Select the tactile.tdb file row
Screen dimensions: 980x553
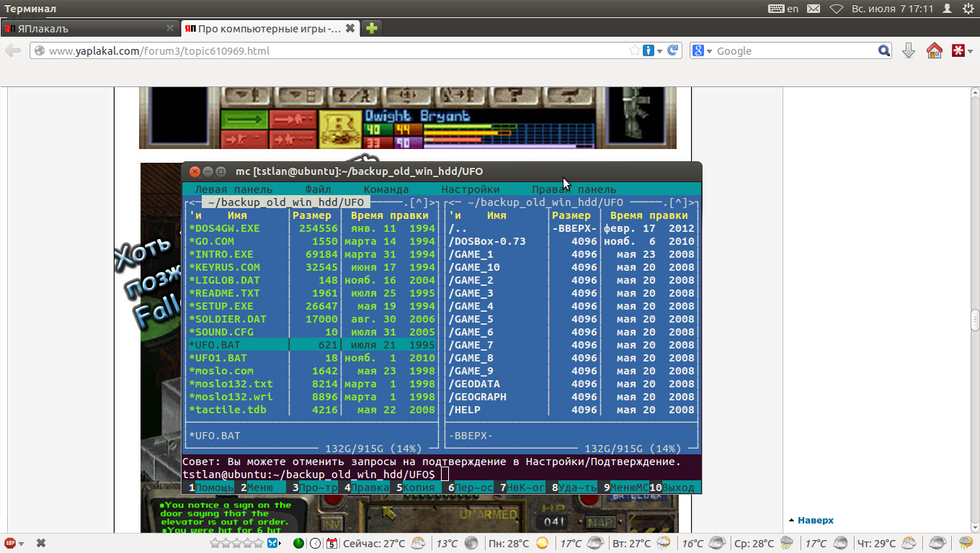(x=312, y=410)
